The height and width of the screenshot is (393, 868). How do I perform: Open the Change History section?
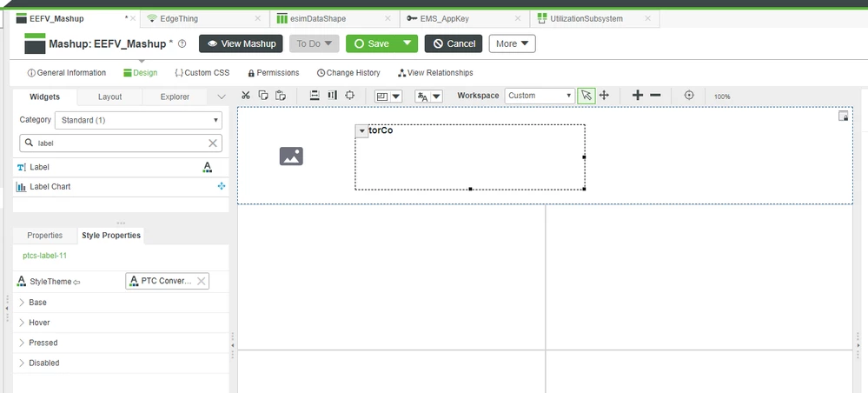348,73
